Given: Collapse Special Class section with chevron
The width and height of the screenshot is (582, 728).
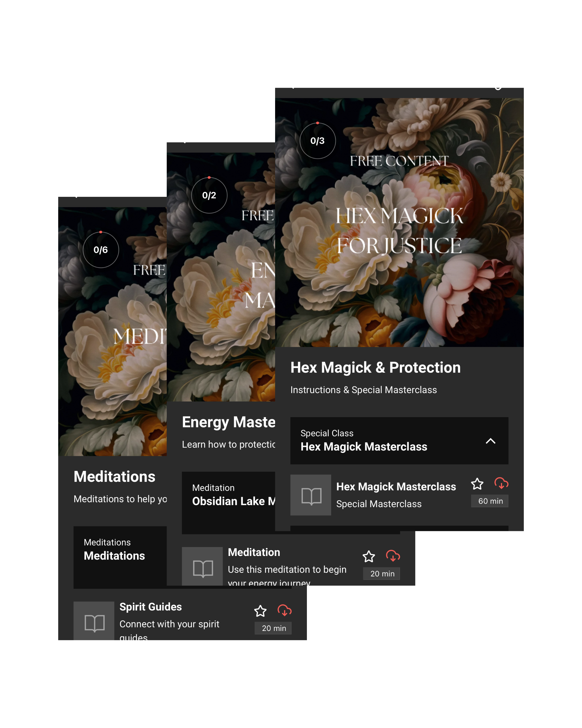Looking at the screenshot, I should 490,441.
